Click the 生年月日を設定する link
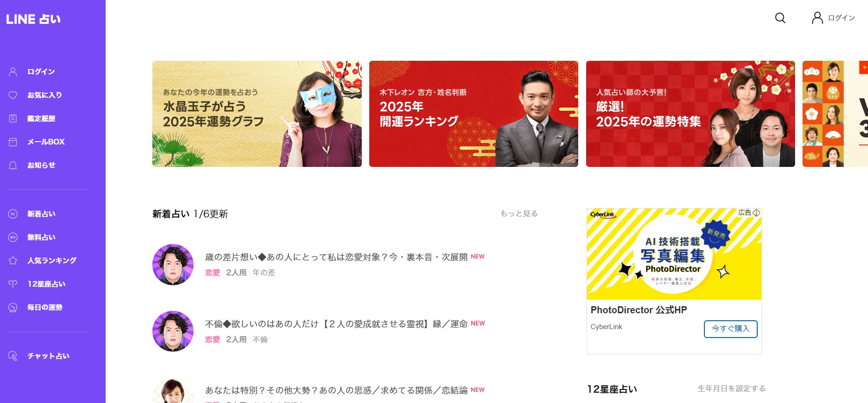868x403 pixels. click(732, 389)
